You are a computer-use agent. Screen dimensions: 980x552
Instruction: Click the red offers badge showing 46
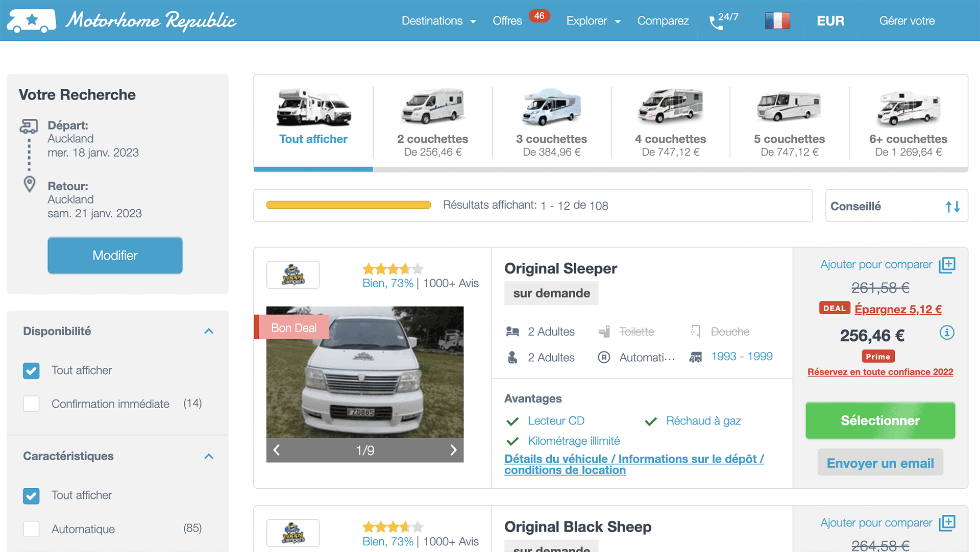(539, 16)
